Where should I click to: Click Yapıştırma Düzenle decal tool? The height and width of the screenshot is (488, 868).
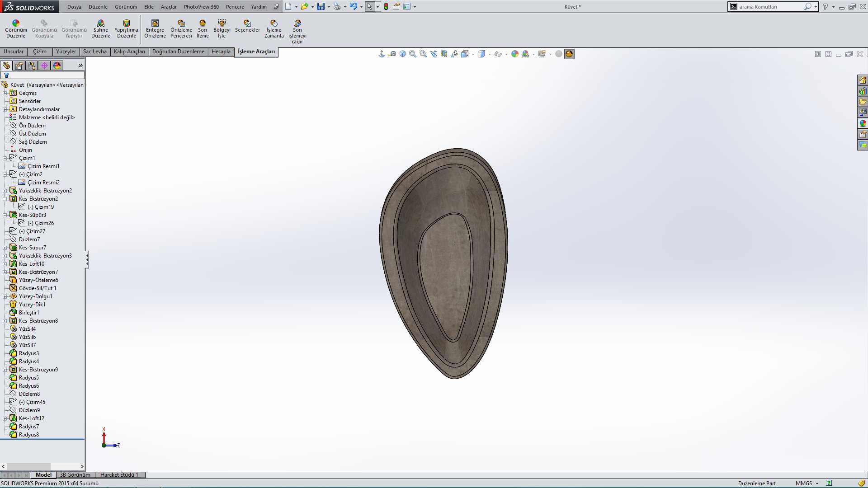coord(126,29)
